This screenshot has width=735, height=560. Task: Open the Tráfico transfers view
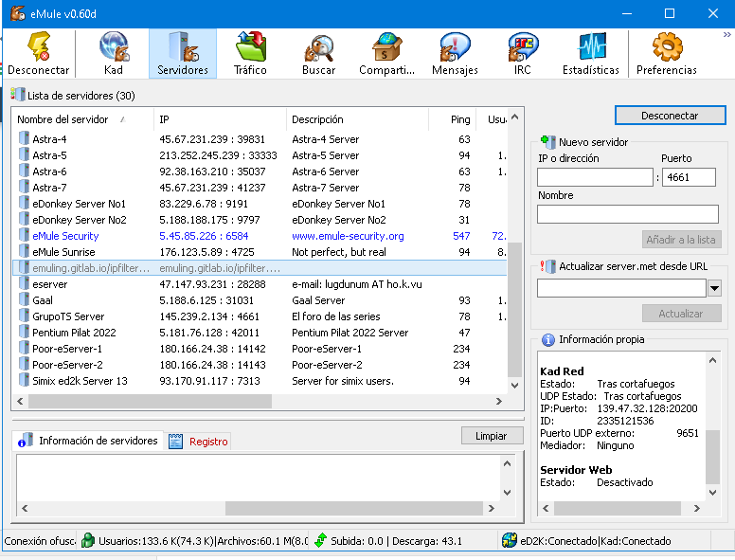pos(250,53)
